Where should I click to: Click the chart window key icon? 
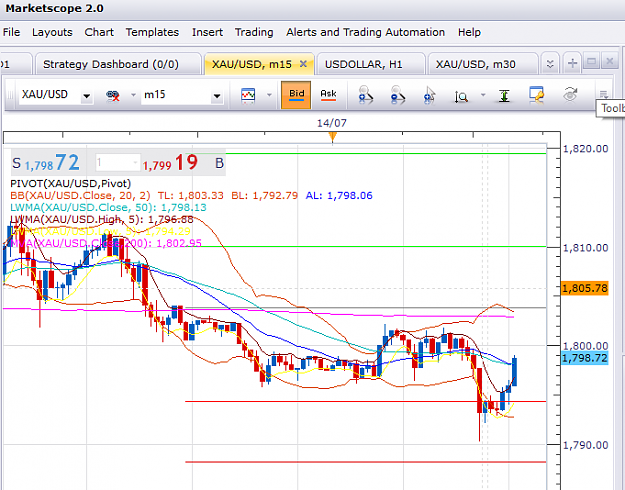coord(536,95)
